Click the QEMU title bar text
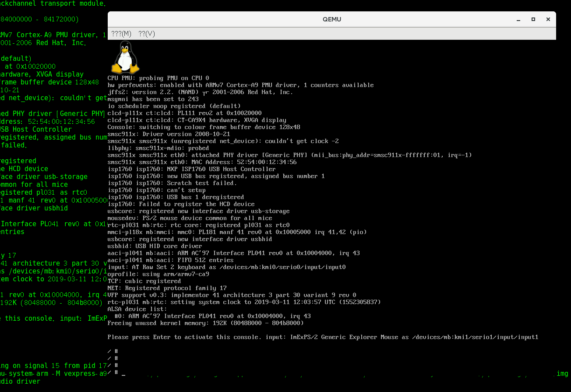 pos(332,19)
